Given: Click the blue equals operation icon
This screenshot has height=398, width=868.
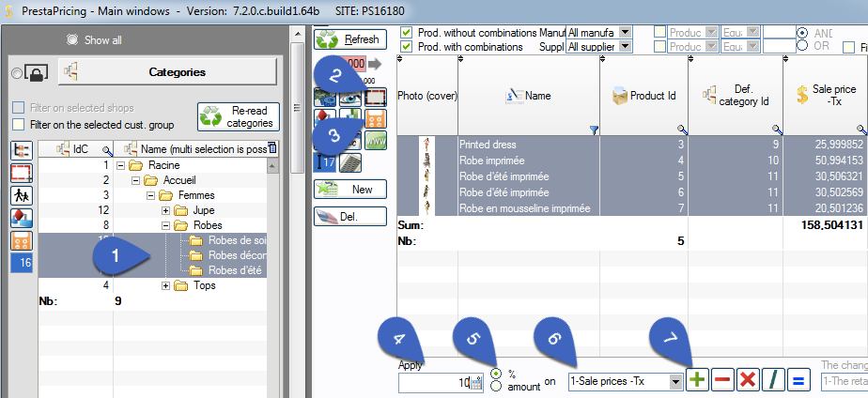Looking at the screenshot, I should pyautogui.click(x=798, y=381).
